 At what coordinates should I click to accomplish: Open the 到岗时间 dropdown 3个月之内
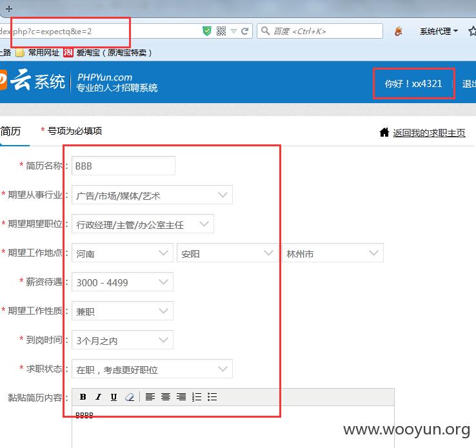(x=123, y=340)
